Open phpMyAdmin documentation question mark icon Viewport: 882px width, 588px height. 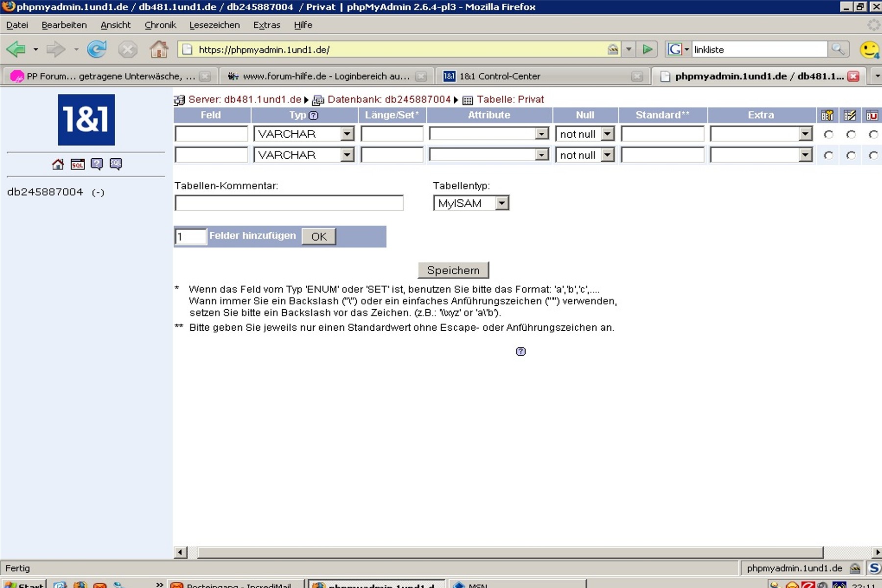point(97,164)
